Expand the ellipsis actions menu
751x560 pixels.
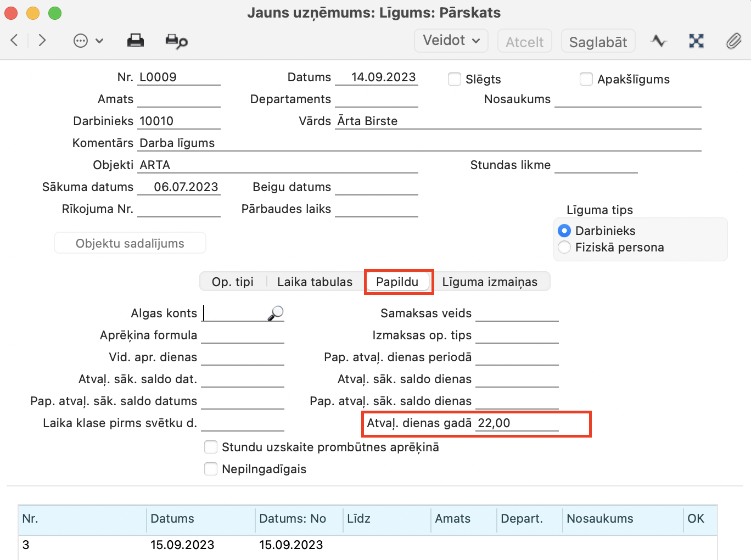(88, 41)
